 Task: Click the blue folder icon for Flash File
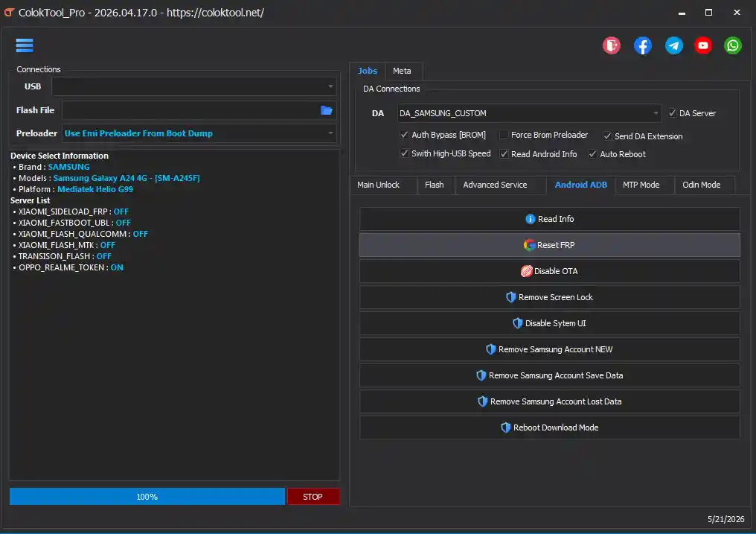[x=327, y=110]
